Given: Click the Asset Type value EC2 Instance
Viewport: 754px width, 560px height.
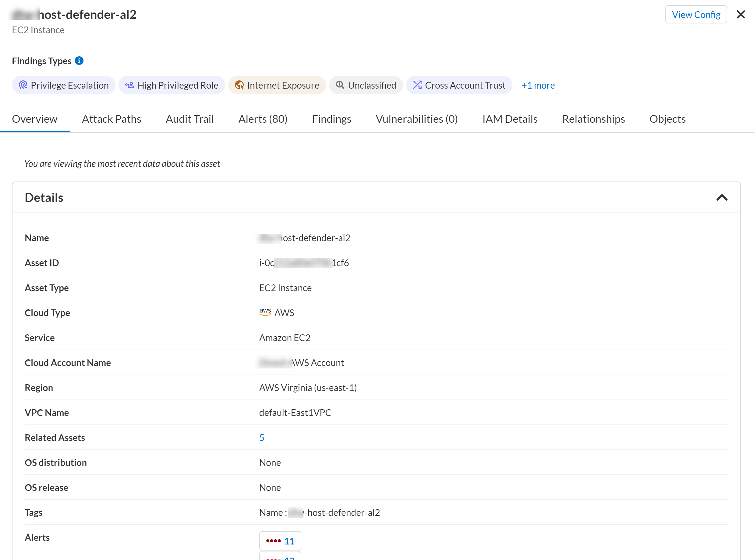Looking at the screenshot, I should pos(285,287).
